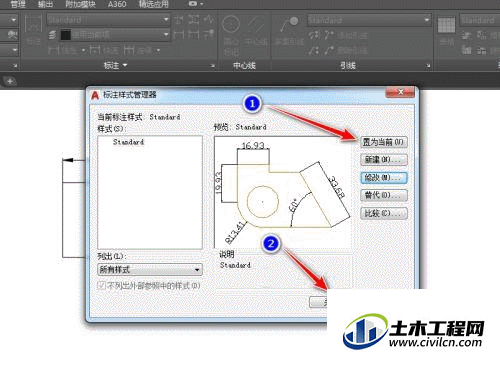Click the 新建 button
The height and width of the screenshot is (375, 500).
[384, 160]
